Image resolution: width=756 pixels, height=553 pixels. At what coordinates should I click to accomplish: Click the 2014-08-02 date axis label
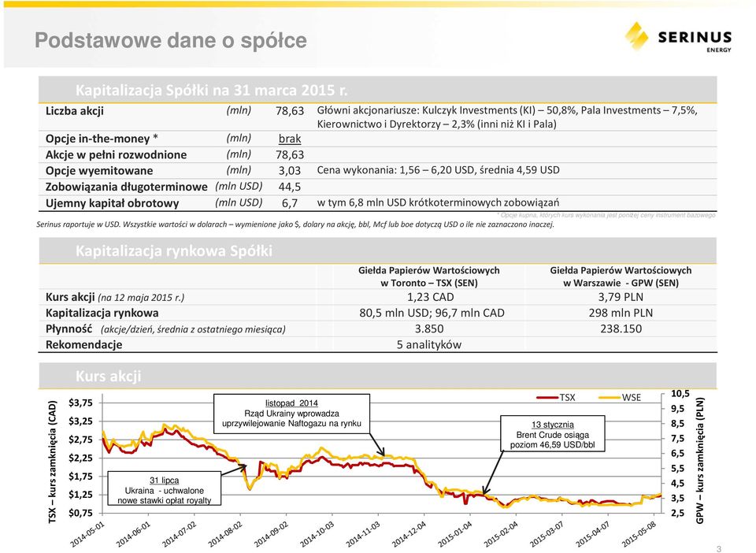click(x=224, y=534)
